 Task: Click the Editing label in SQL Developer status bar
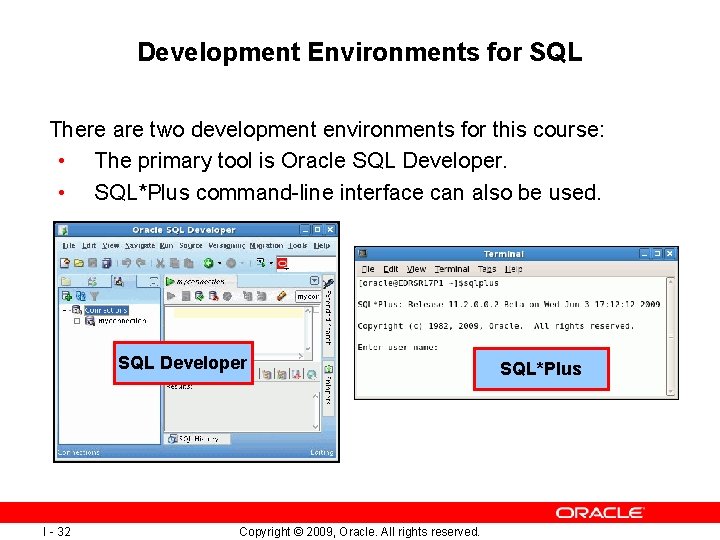coord(322,453)
